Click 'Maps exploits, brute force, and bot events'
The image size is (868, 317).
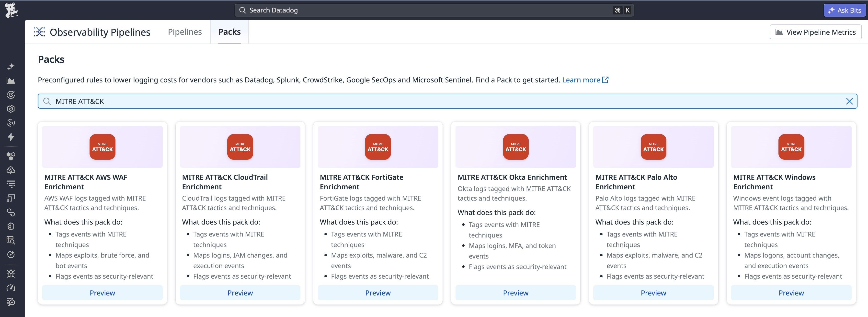(103, 260)
